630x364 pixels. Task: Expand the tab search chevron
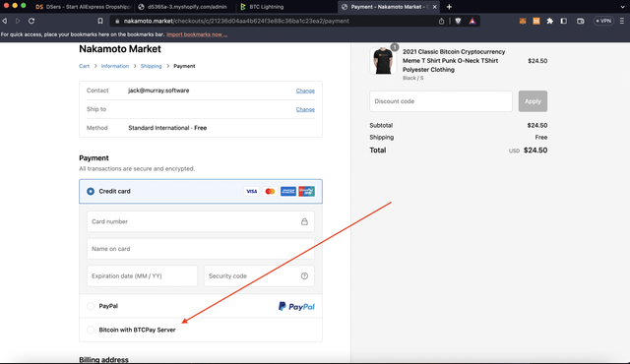(622, 7)
